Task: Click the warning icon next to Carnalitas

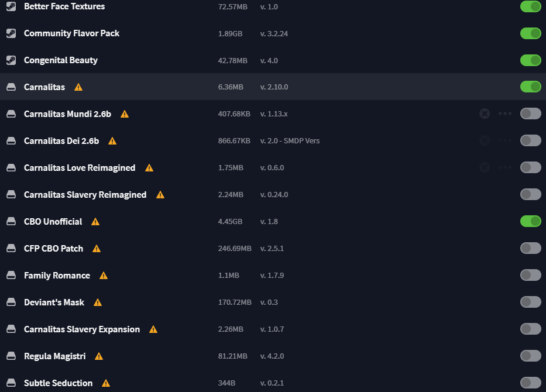Action: point(78,87)
